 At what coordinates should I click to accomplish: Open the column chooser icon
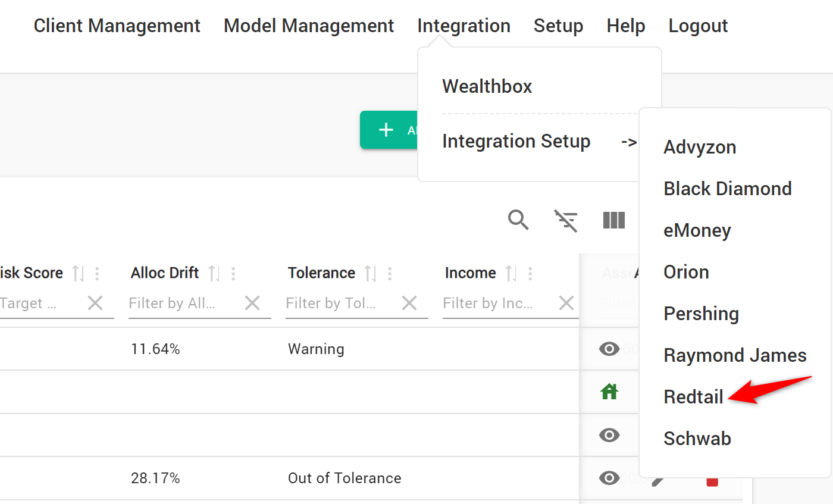(614, 220)
